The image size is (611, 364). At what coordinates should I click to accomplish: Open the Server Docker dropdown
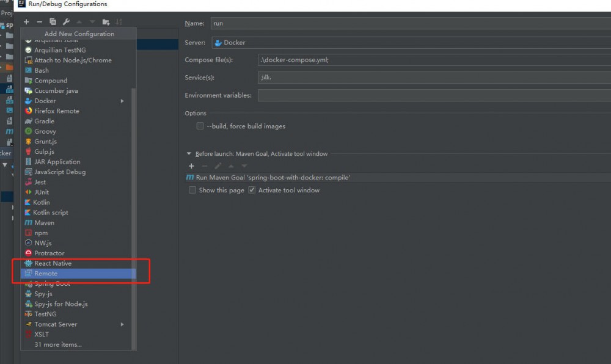[x=411, y=42]
